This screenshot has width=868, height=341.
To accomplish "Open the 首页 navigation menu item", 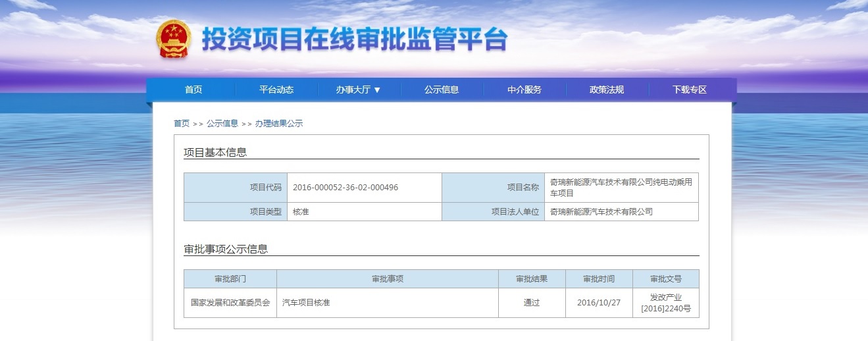I will pos(193,90).
